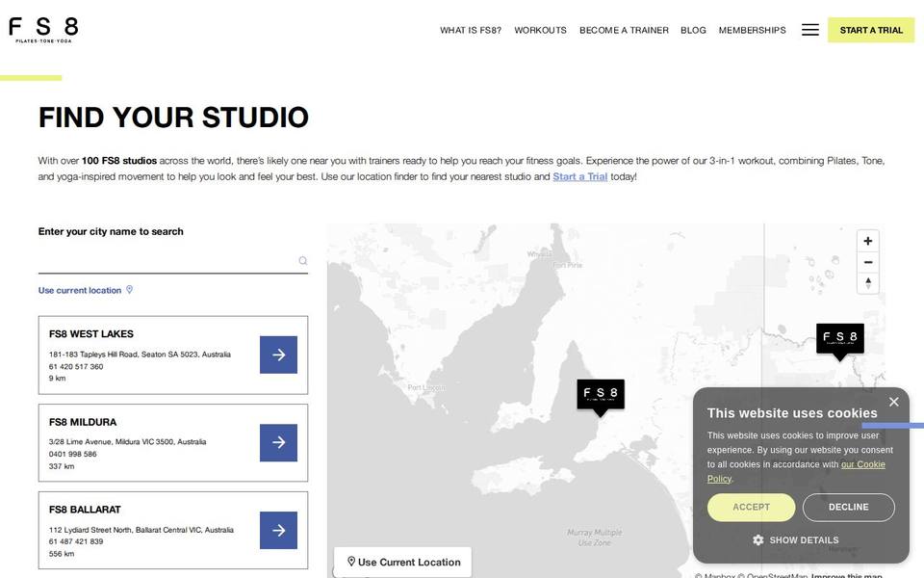
Task: Select the FS8 map marker near Mildura
Action: point(839,341)
